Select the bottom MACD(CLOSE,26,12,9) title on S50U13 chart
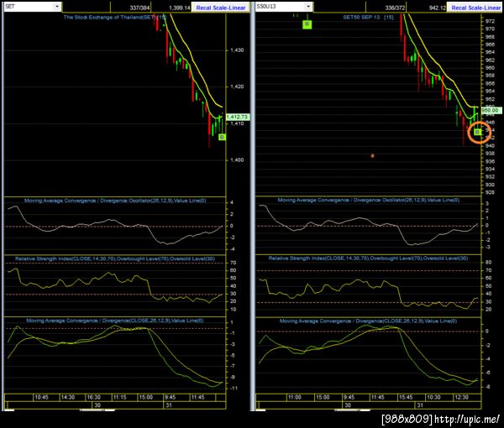 click(x=368, y=321)
